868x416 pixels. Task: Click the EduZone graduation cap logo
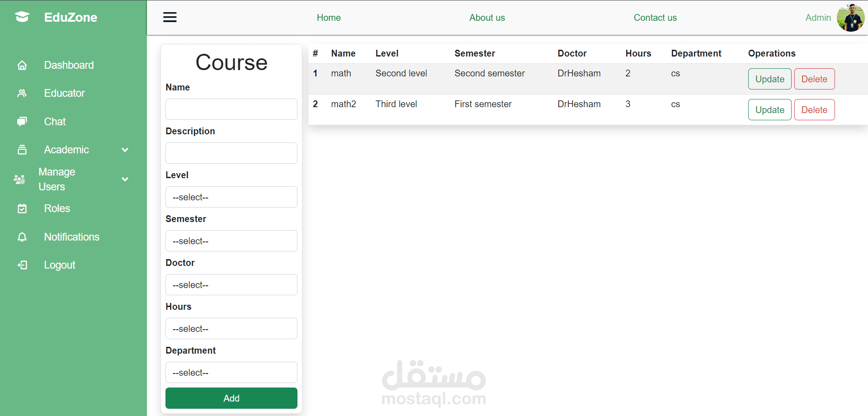pos(22,17)
